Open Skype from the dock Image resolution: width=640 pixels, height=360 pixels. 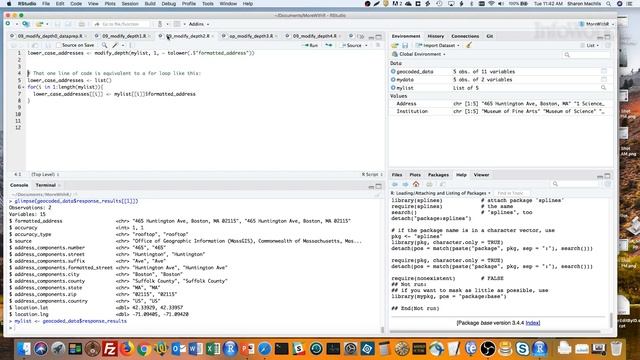click(522, 349)
